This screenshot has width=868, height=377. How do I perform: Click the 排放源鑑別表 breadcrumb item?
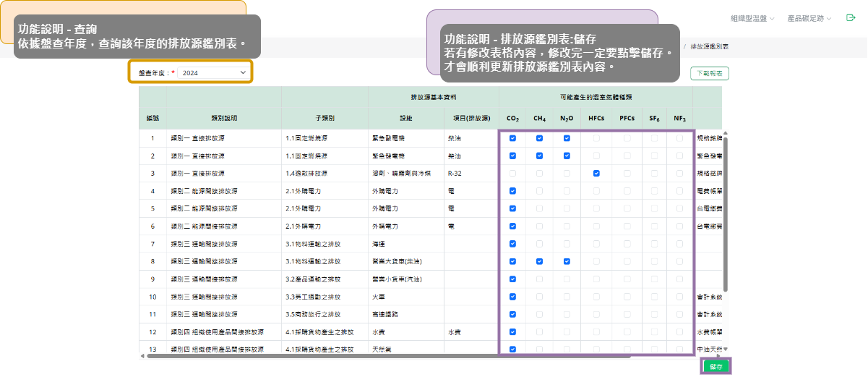pyautogui.click(x=709, y=46)
